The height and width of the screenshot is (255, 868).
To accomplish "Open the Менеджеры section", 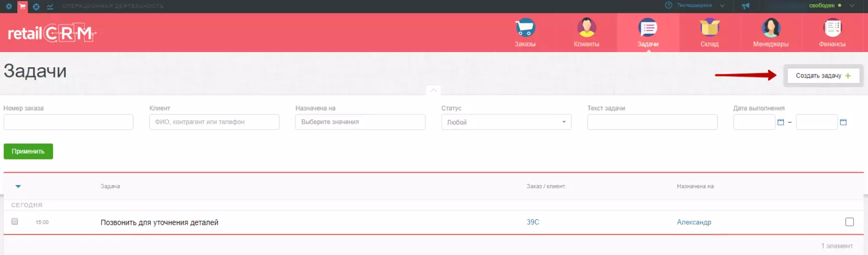I will [771, 33].
